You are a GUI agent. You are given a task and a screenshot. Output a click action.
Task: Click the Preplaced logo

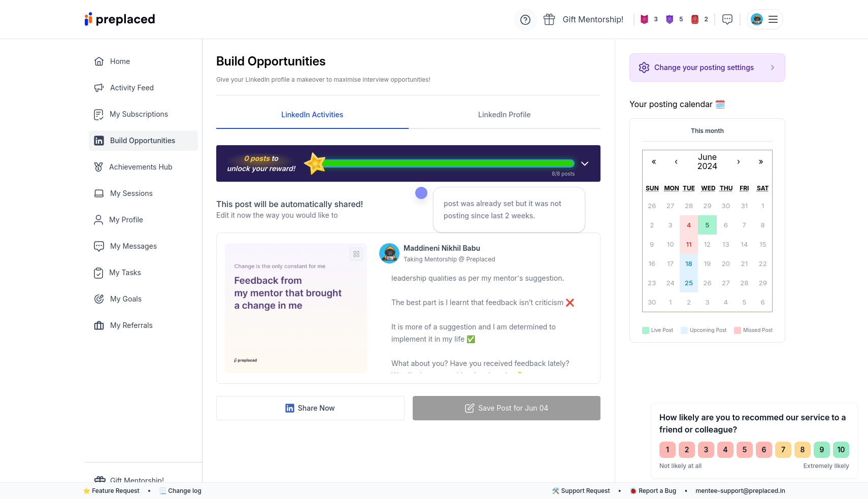120,19
